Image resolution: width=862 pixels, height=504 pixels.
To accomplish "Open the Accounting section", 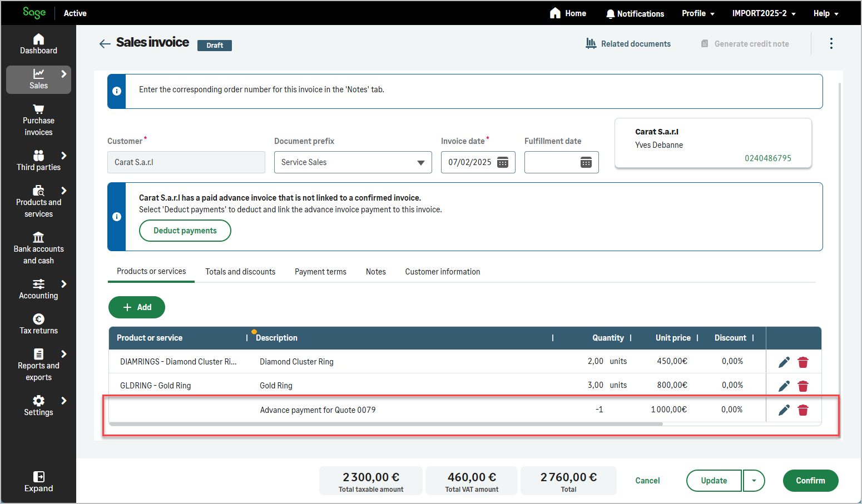I will [38, 289].
